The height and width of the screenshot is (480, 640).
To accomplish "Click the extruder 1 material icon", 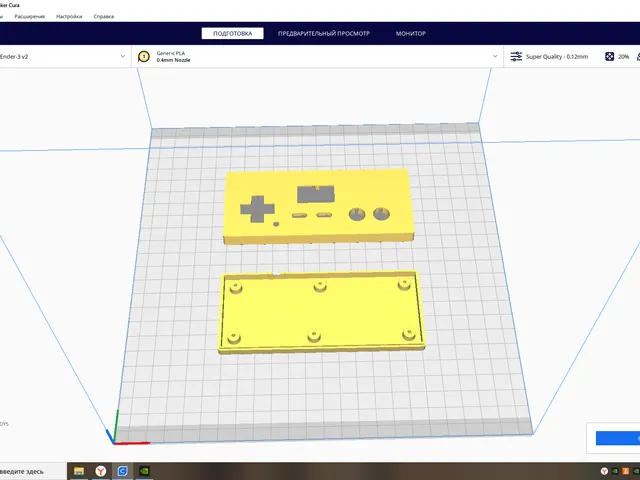I will coord(144,56).
